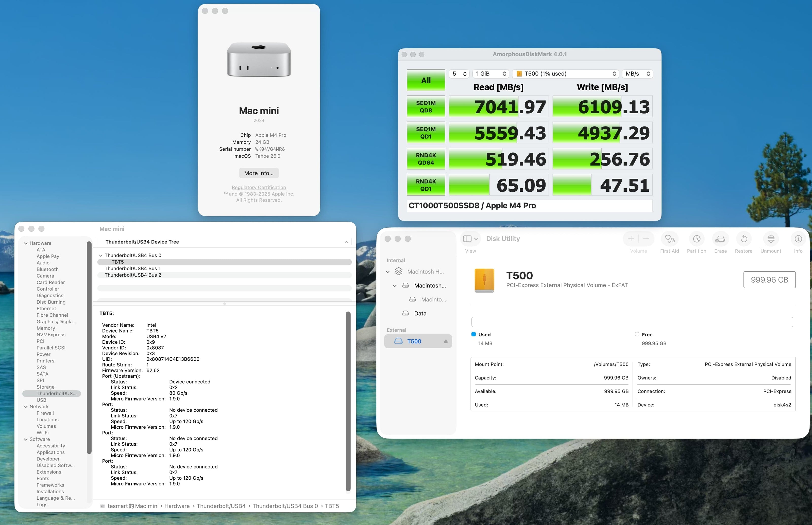The width and height of the screenshot is (812, 525).
Task: Collapse the Hardware section in sidebar
Action: point(26,243)
